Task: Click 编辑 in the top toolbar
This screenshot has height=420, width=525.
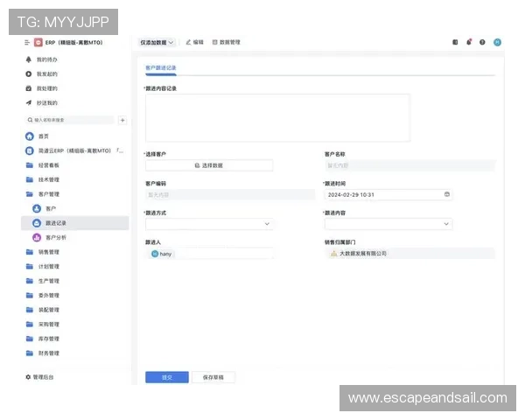Action: coord(194,42)
